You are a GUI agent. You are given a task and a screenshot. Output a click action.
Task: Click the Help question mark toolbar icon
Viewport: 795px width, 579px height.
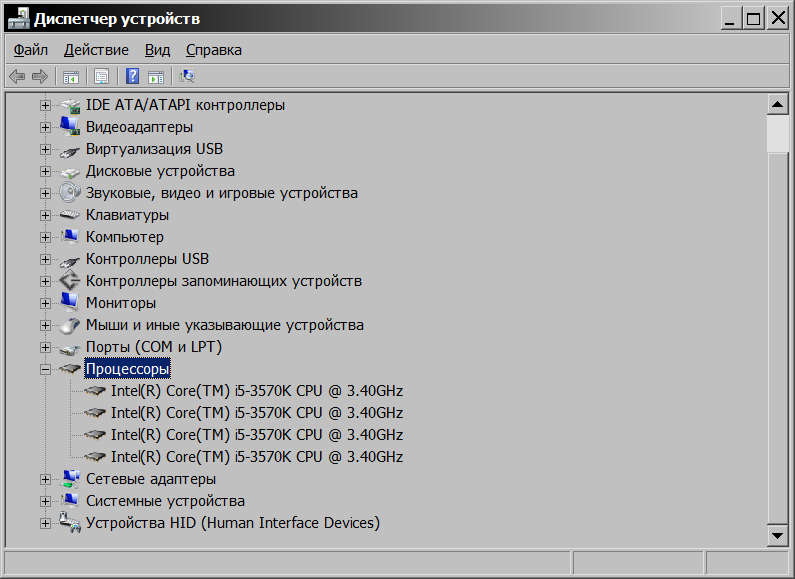pyautogui.click(x=132, y=76)
